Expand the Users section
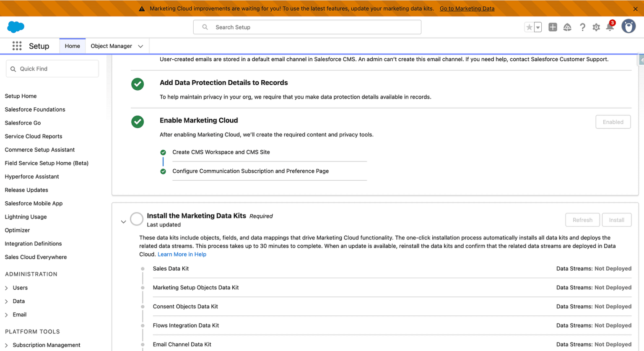Image resolution: width=644 pixels, height=351 pixels. tap(6, 288)
